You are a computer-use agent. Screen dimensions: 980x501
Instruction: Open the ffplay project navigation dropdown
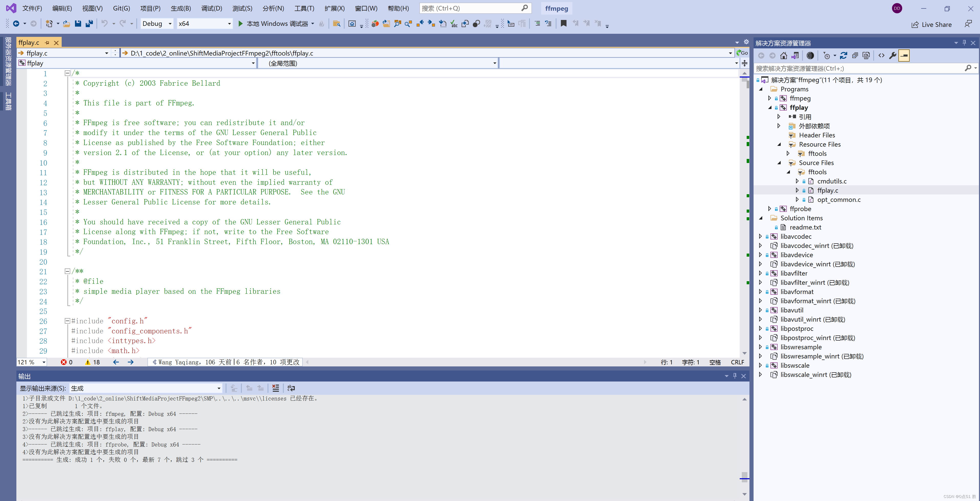click(x=137, y=63)
